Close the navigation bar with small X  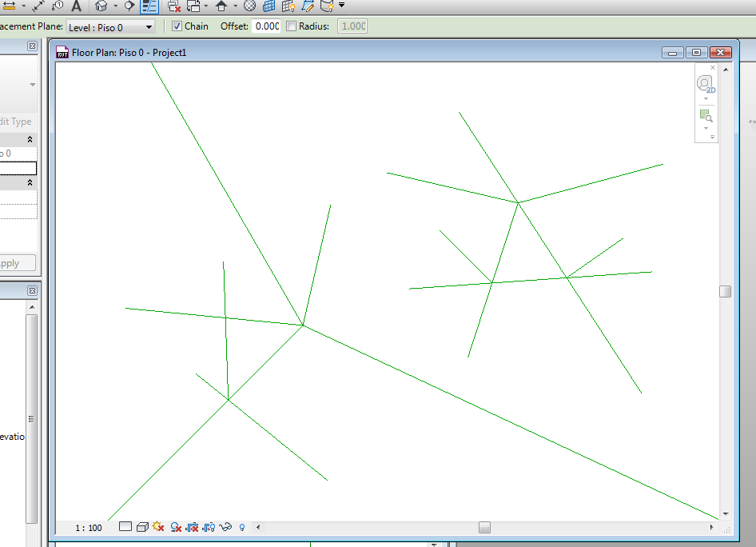click(713, 67)
